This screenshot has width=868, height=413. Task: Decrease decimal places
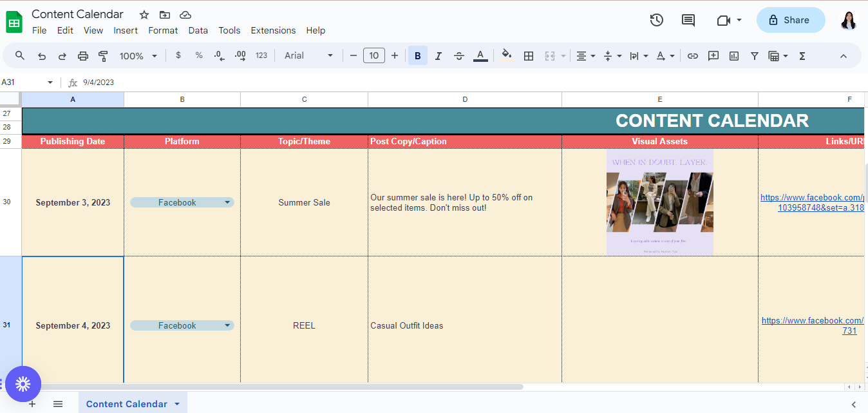point(220,56)
